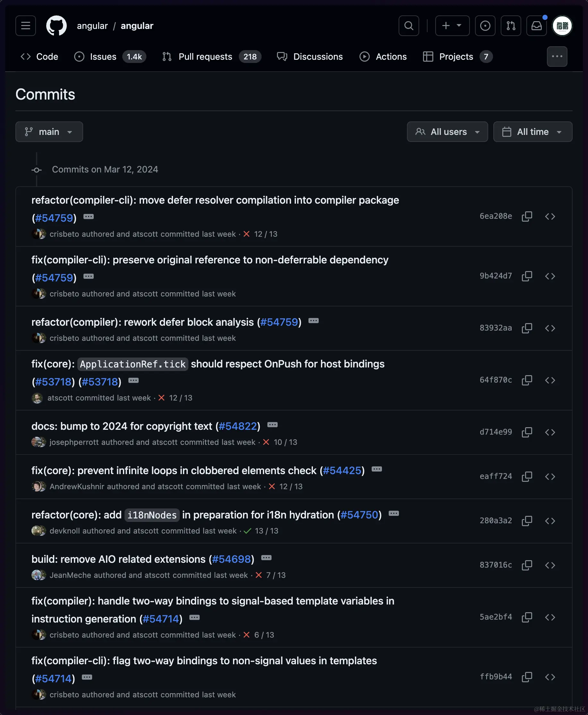The height and width of the screenshot is (715, 588).
Task: Open PR link #54822
Action: [238, 426]
